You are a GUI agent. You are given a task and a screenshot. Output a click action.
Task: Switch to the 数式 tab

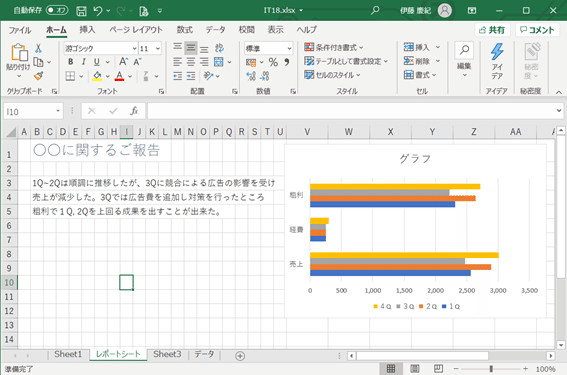point(184,30)
